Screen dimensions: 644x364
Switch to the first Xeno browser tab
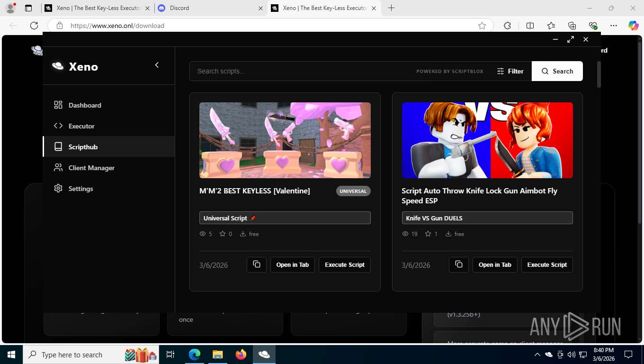[x=98, y=8]
